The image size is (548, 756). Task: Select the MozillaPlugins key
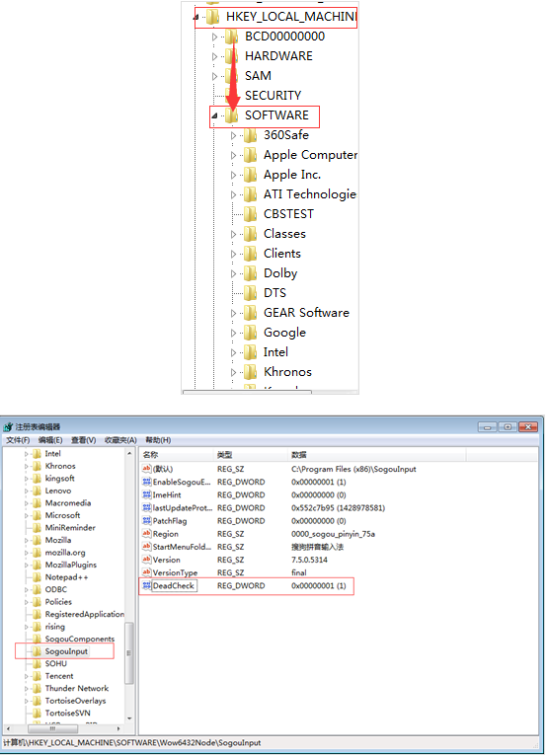[x=71, y=565]
